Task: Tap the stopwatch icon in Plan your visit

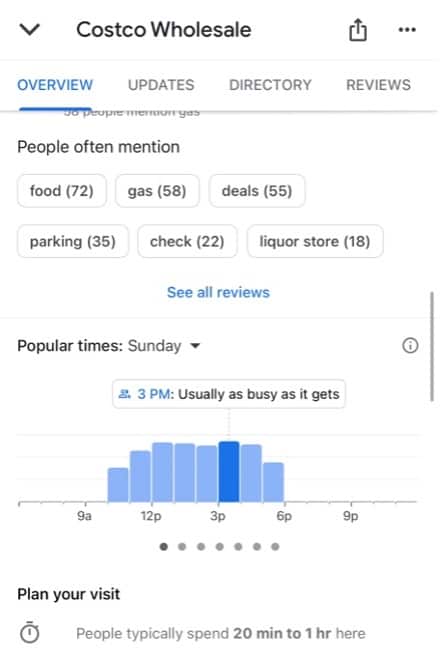Action: pyautogui.click(x=29, y=632)
